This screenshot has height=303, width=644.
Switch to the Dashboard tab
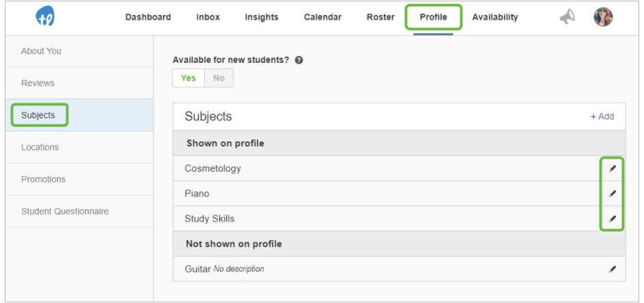pos(148,17)
